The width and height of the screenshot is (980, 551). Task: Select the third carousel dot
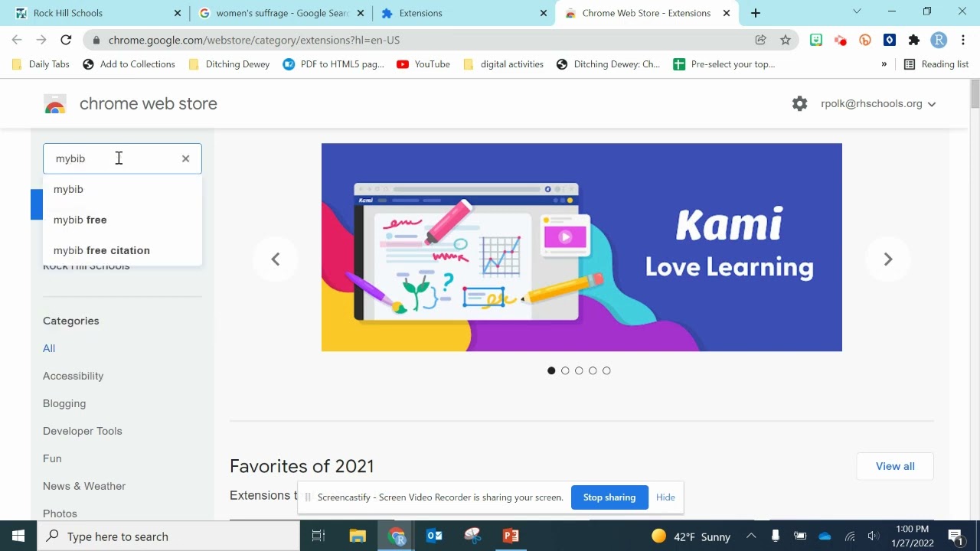(579, 370)
